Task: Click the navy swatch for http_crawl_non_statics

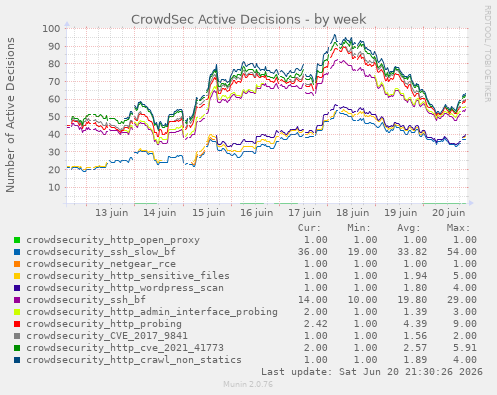Action: [x=17, y=360]
